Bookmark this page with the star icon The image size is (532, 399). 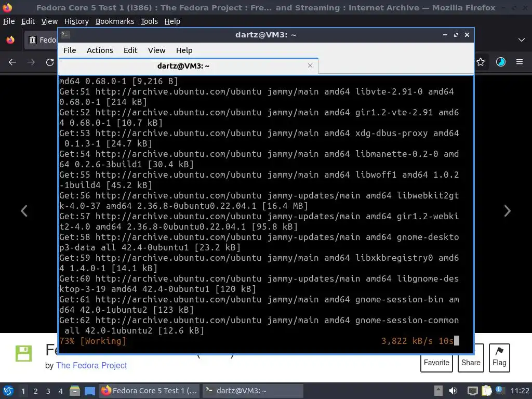[481, 62]
